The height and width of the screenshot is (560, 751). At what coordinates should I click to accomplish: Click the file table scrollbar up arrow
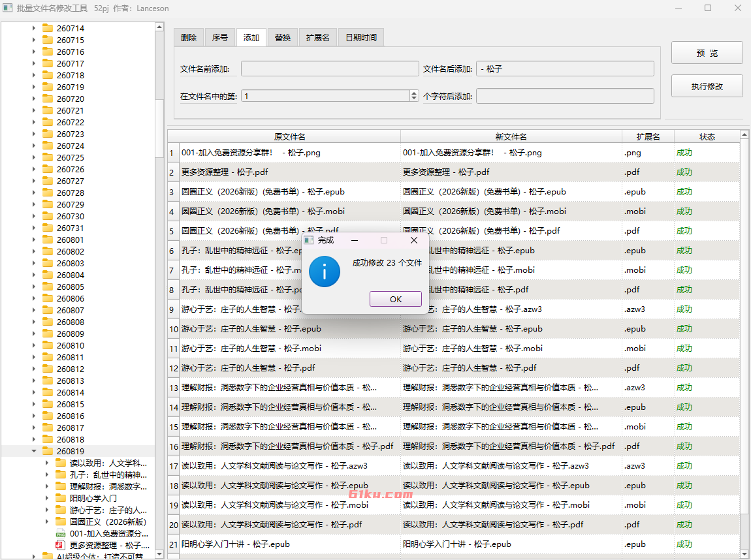point(744,134)
